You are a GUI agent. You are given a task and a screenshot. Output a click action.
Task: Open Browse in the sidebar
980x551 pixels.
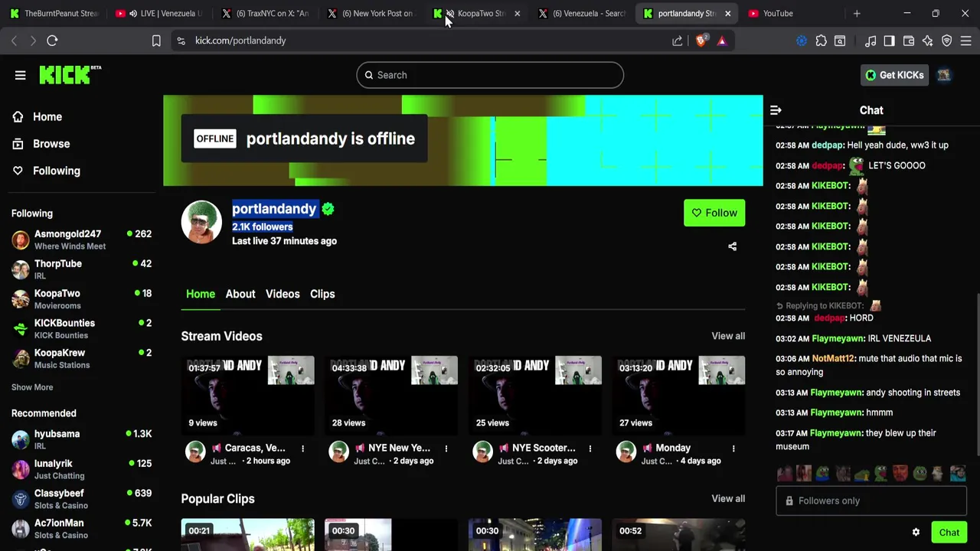click(x=51, y=144)
